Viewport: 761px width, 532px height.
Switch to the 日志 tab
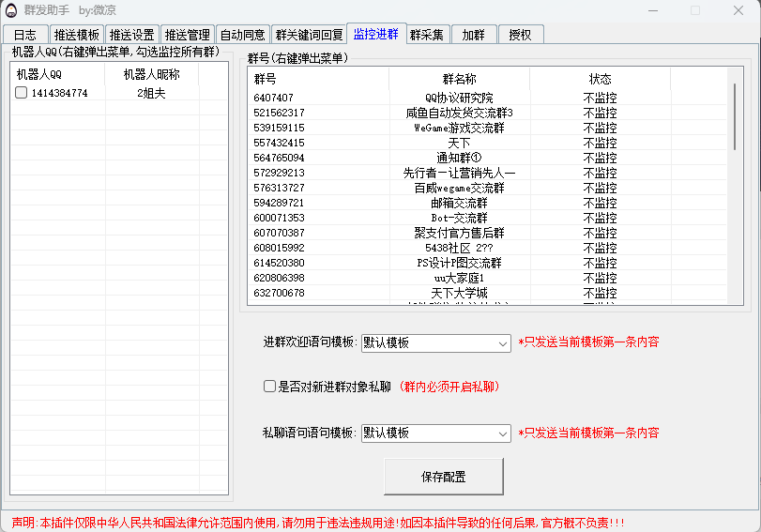point(25,35)
